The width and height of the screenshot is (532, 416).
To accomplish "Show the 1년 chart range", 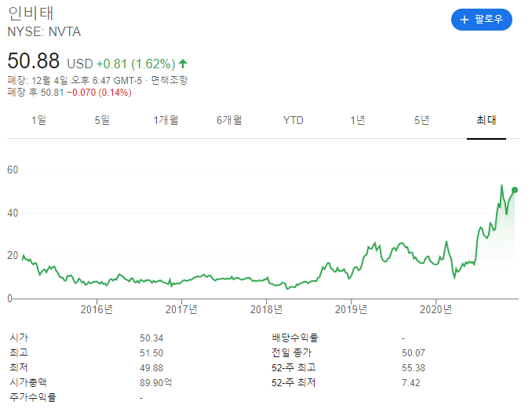I will (x=357, y=120).
